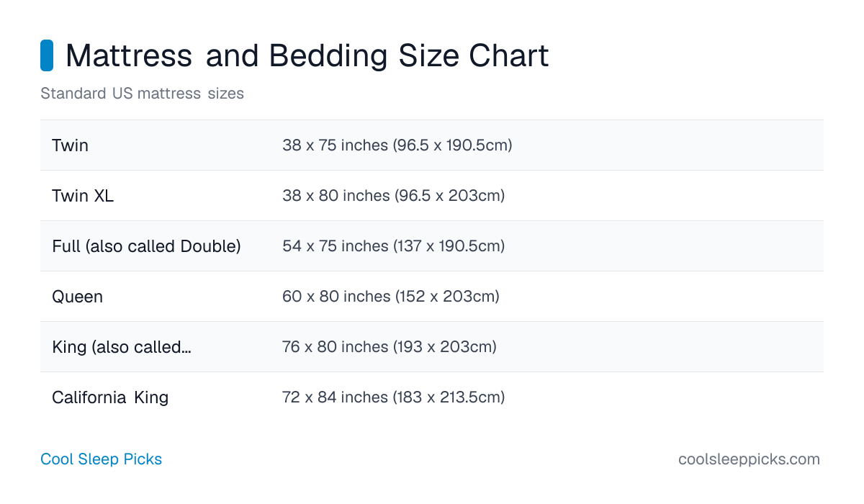Open the Cool Sleep Picks link

[101, 459]
